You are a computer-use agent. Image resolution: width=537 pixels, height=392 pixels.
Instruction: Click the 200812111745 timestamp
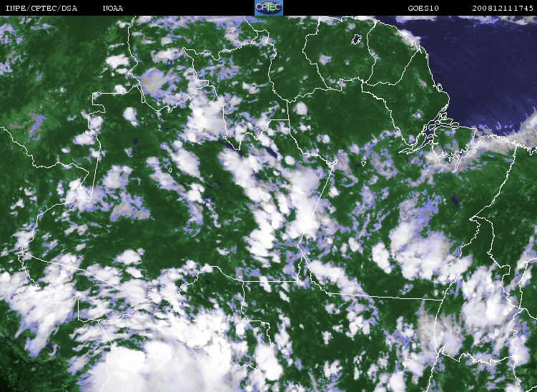[503, 8]
